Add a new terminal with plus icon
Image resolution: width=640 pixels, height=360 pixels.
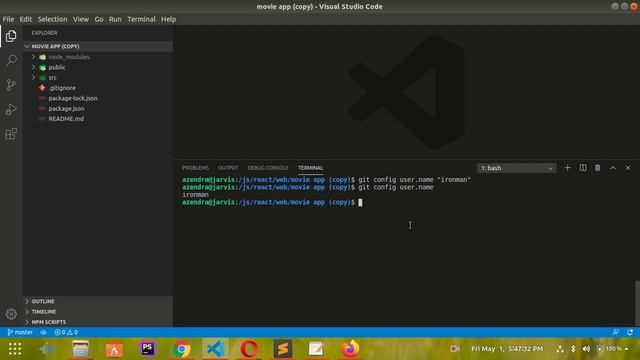click(x=567, y=168)
